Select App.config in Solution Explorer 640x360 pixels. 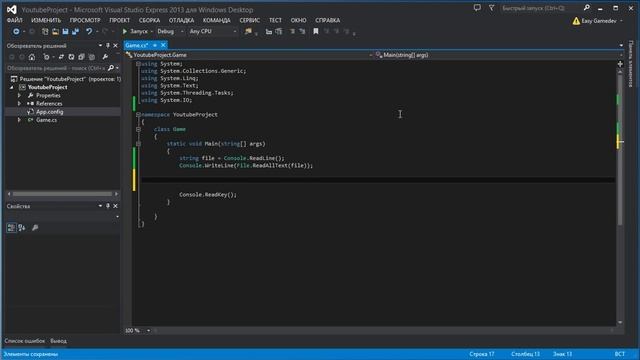(x=49, y=112)
